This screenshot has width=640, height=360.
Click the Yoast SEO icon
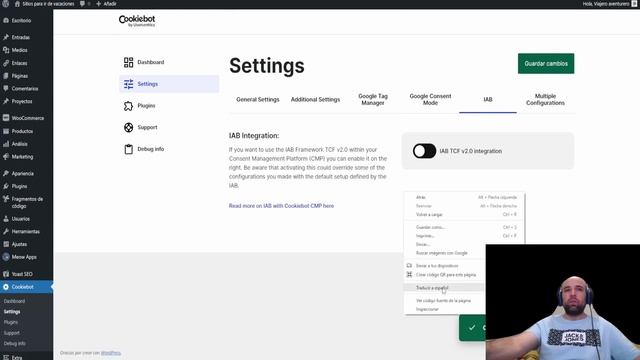point(6,274)
